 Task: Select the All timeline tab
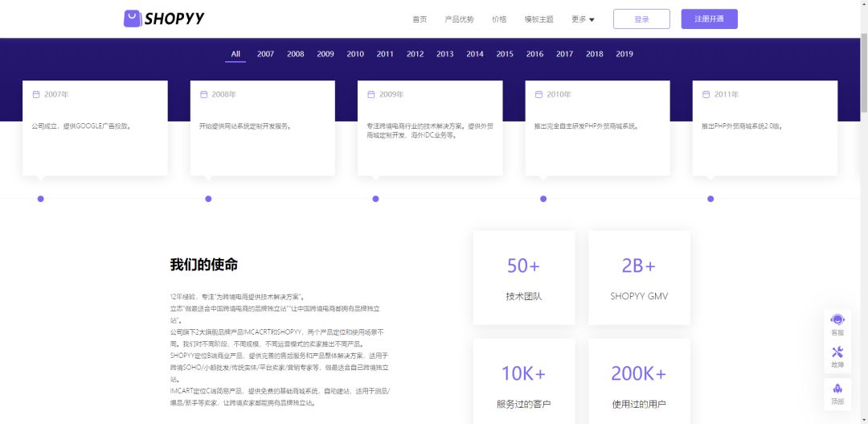click(235, 54)
